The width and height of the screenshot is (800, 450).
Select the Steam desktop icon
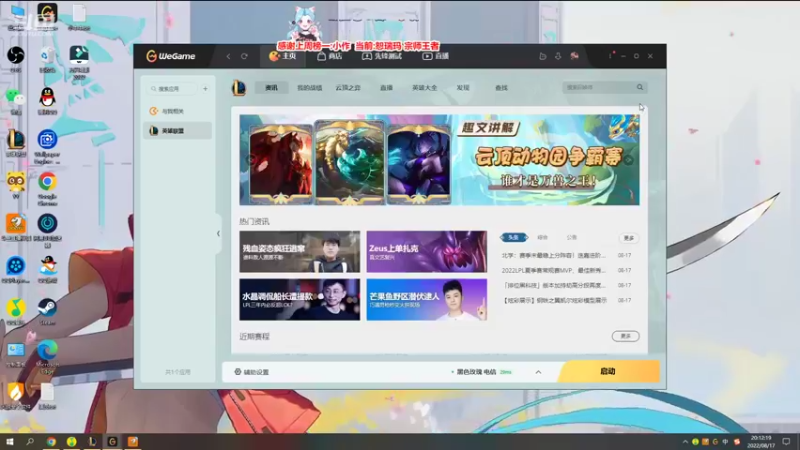click(x=47, y=312)
